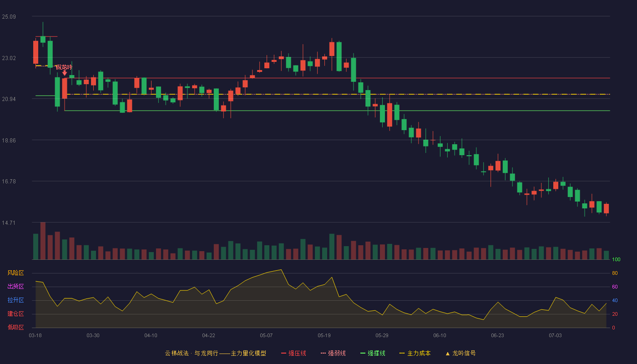Image resolution: width=637 pixels, height=364 pixels.
Task: Select the 低吸区 zone label
Action: [x=15, y=327]
